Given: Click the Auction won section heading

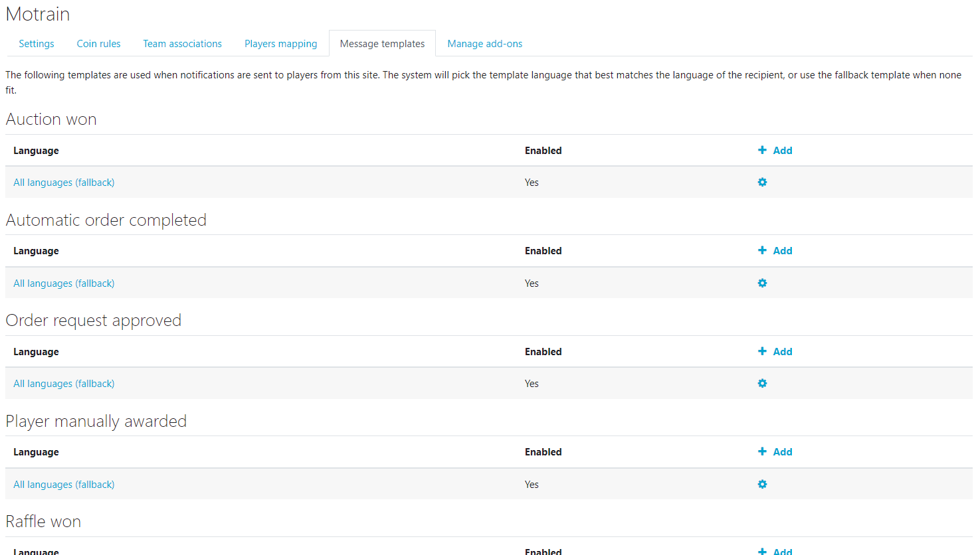Looking at the screenshot, I should pyautogui.click(x=51, y=119).
